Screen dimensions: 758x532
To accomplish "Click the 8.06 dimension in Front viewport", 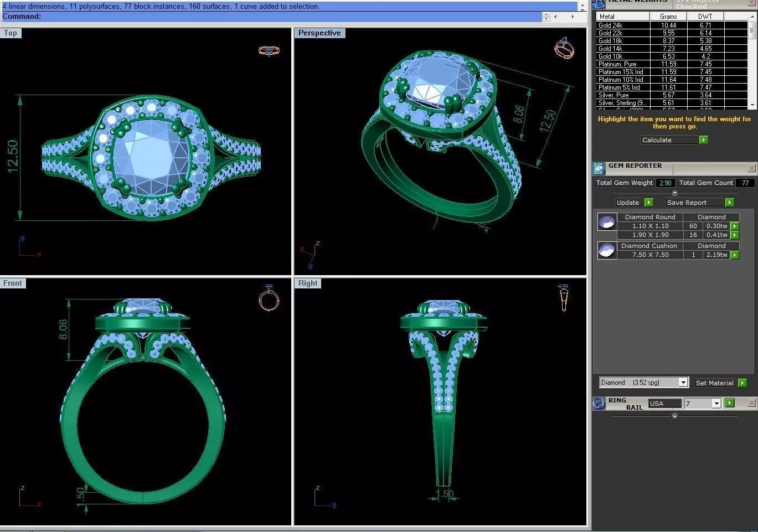I will coord(63,329).
